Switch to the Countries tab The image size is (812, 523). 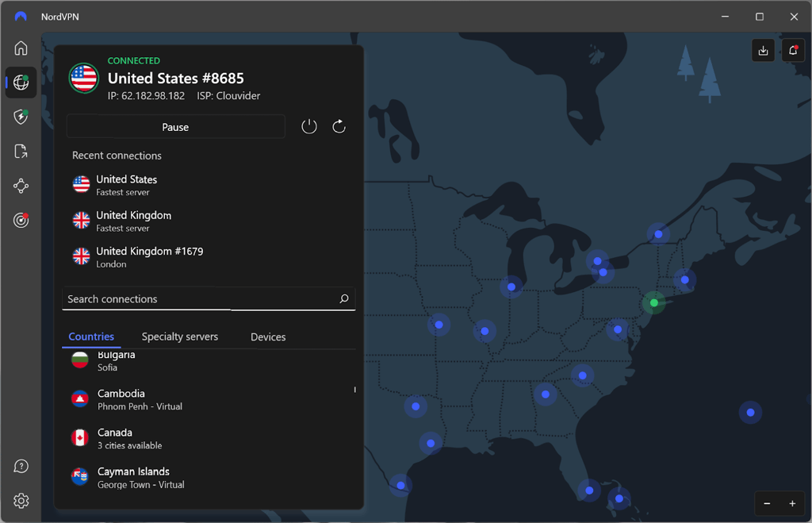[x=91, y=337]
